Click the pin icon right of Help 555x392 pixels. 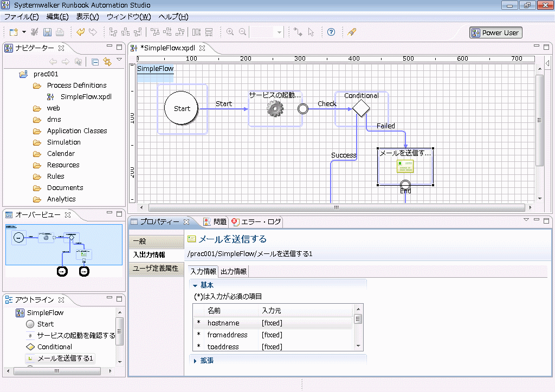(351, 32)
